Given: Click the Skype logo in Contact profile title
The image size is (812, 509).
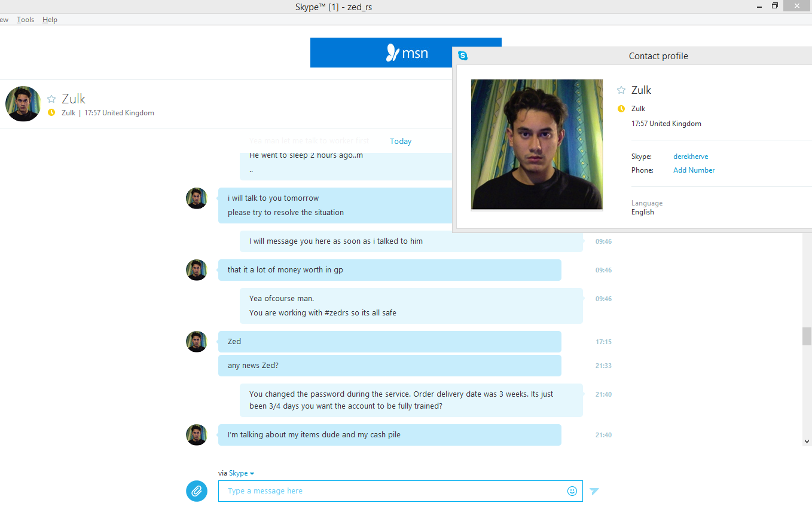Looking at the screenshot, I should pos(463,56).
